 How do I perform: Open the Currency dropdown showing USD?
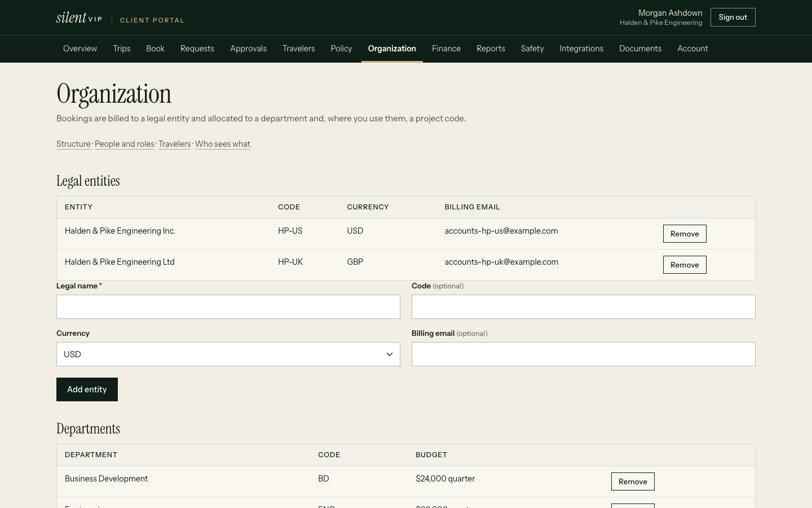[228, 354]
